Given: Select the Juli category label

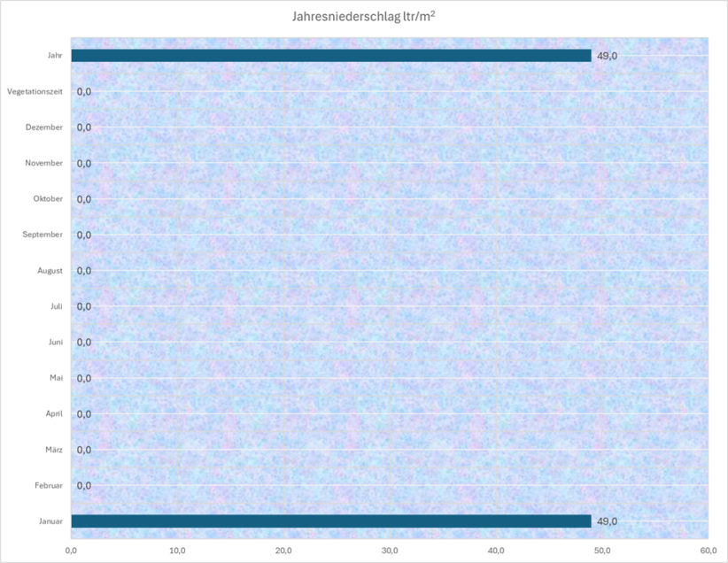Looking at the screenshot, I should tap(55, 306).
